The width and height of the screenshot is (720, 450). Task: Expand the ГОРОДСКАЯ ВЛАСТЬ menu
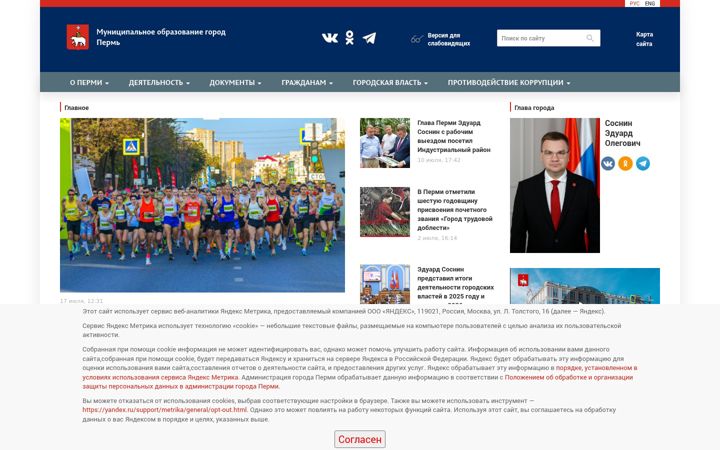pyautogui.click(x=390, y=83)
